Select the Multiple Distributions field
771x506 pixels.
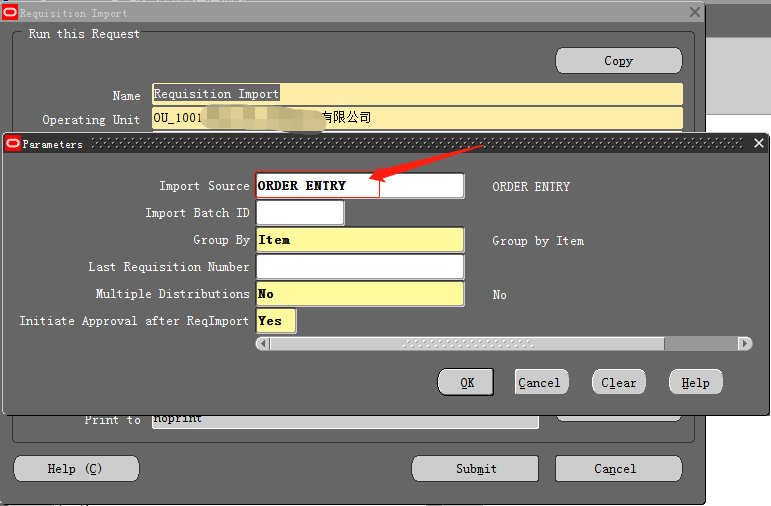coord(360,294)
